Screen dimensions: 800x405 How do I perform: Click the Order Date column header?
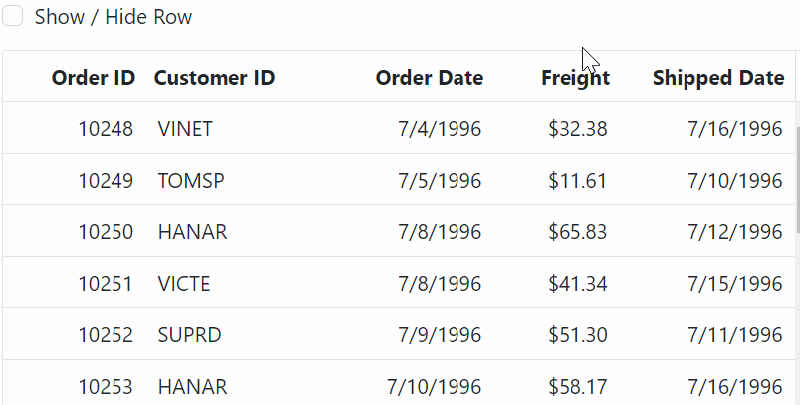pos(429,78)
